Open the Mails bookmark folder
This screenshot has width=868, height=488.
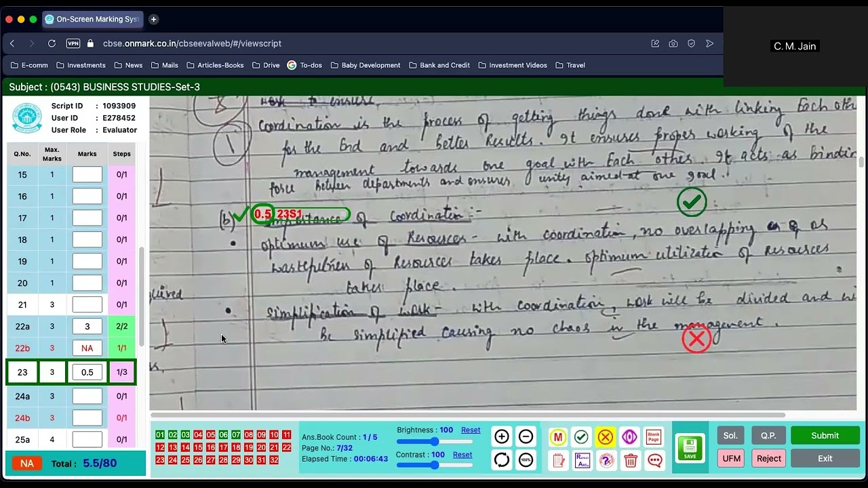pyautogui.click(x=165, y=65)
